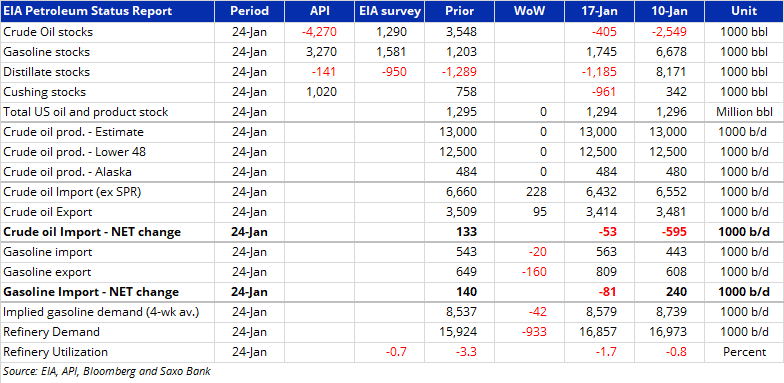The height and width of the screenshot is (383, 784).
Task: Click the 17-Jan value -1,185
Action: point(599,72)
